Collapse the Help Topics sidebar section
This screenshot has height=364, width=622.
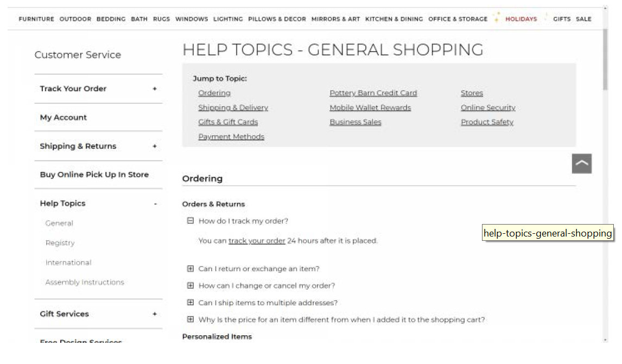tap(155, 204)
